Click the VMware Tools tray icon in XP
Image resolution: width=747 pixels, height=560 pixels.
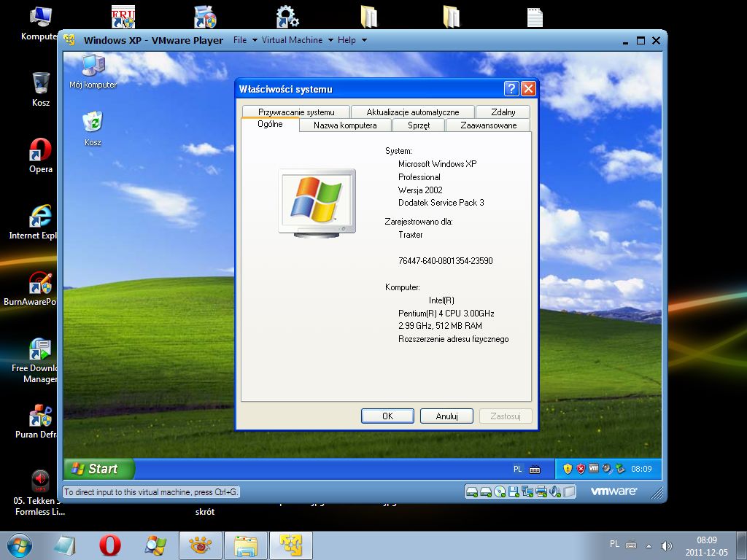tap(594, 469)
